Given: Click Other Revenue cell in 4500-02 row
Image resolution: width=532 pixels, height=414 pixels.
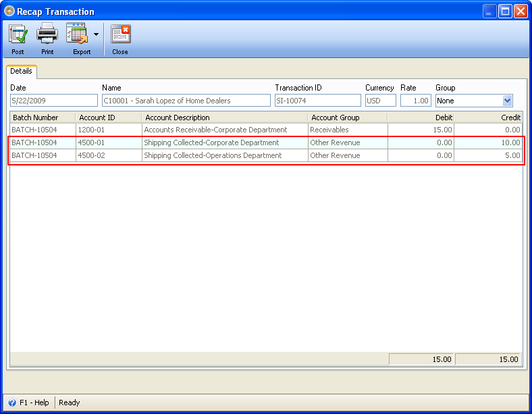Looking at the screenshot, I should point(348,155).
